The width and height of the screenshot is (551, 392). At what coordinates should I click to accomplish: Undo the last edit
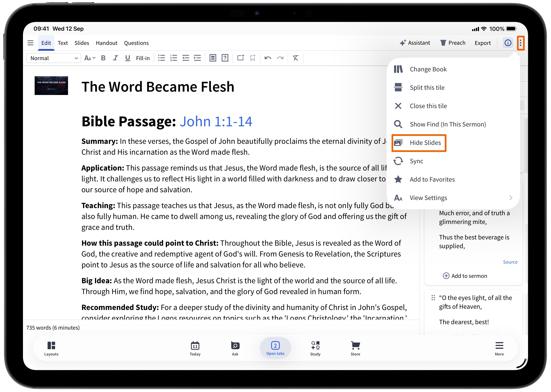pyautogui.click(x=268, y=58)
